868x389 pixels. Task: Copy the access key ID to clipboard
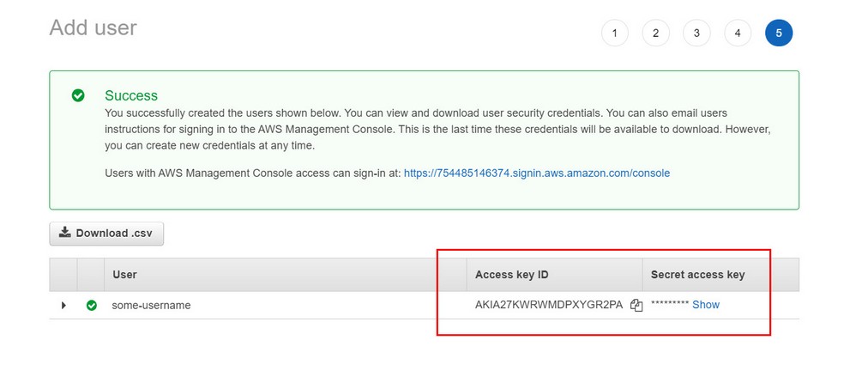tap(636, 305)
